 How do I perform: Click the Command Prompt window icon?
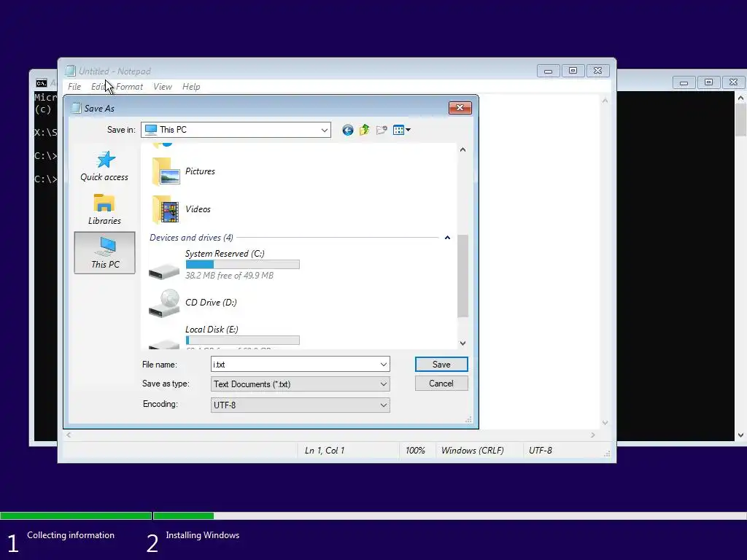point(42,83)
